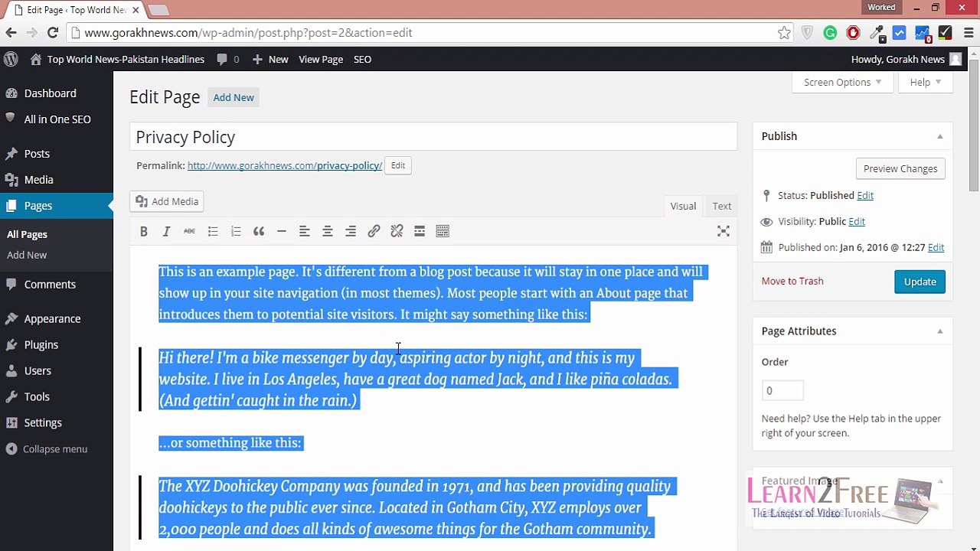Click the browser address bar
980x551 pixels.
(429, 33)
